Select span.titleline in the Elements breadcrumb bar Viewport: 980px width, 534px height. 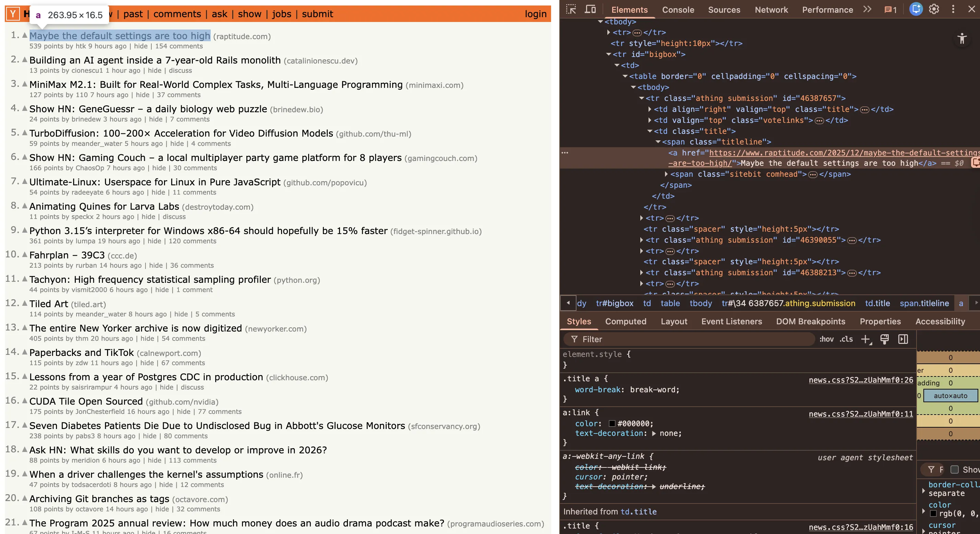click(924, 303)
